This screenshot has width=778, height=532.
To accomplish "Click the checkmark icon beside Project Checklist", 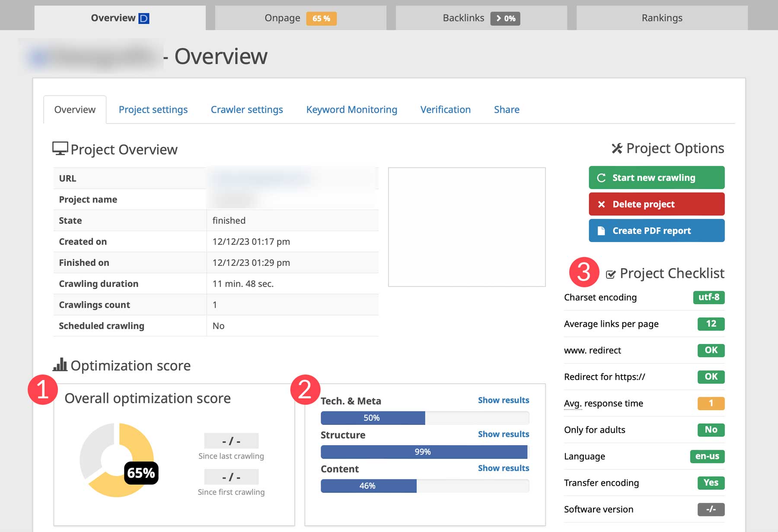I will (x=610, y=274).
